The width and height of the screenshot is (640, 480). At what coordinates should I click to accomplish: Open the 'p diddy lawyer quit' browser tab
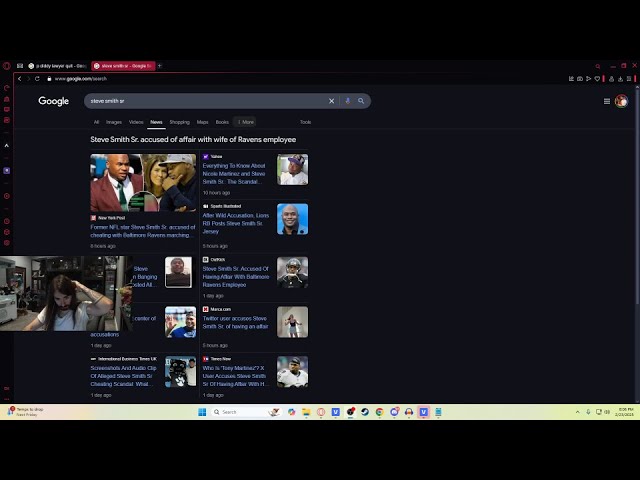(57, 66)
